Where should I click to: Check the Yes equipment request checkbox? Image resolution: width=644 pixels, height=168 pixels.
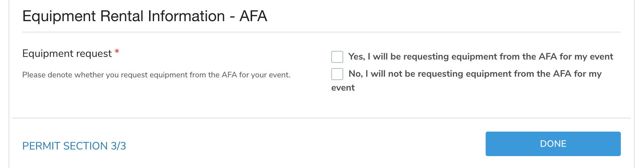click(337, 57)
